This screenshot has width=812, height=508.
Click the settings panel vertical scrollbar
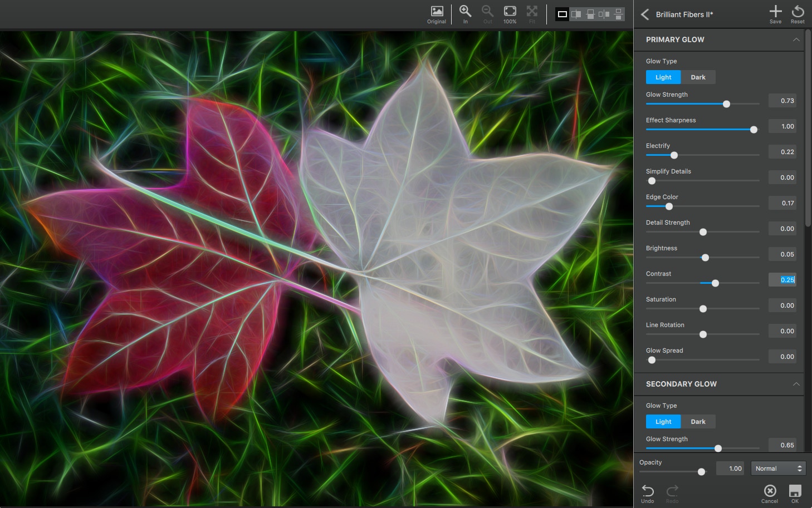tap(808, 128)
